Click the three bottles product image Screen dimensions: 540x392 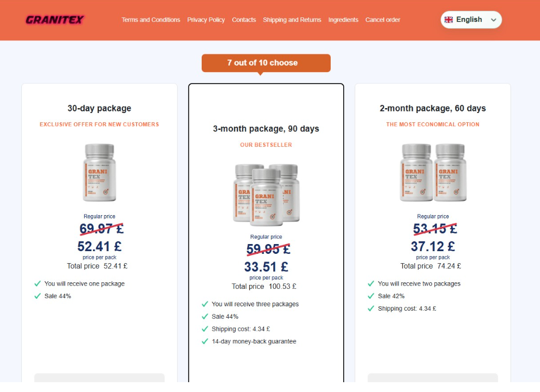tap(266, 193)
